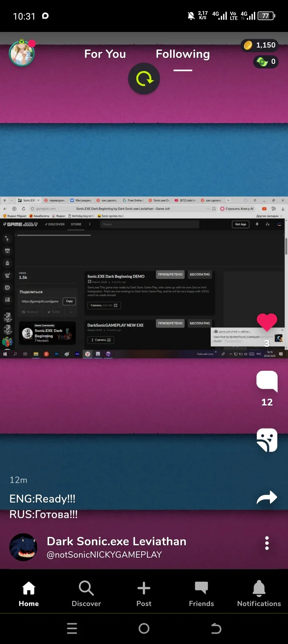Open the Discover tab
288x644 pixels.
tap(86, 594)
